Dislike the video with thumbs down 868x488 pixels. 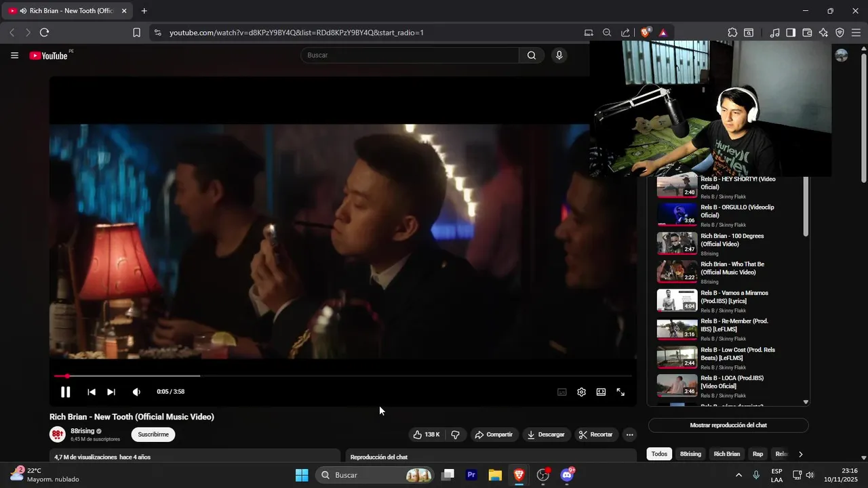pyautogui.click(x=456, y=434)
